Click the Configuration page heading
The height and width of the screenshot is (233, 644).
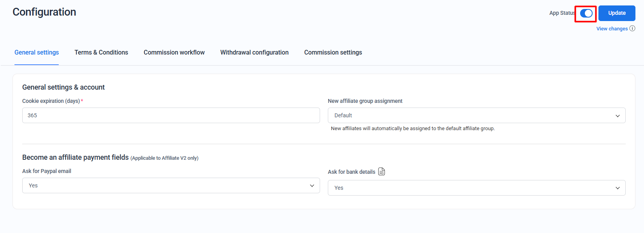pyautogui.click(x=44, y=12)
